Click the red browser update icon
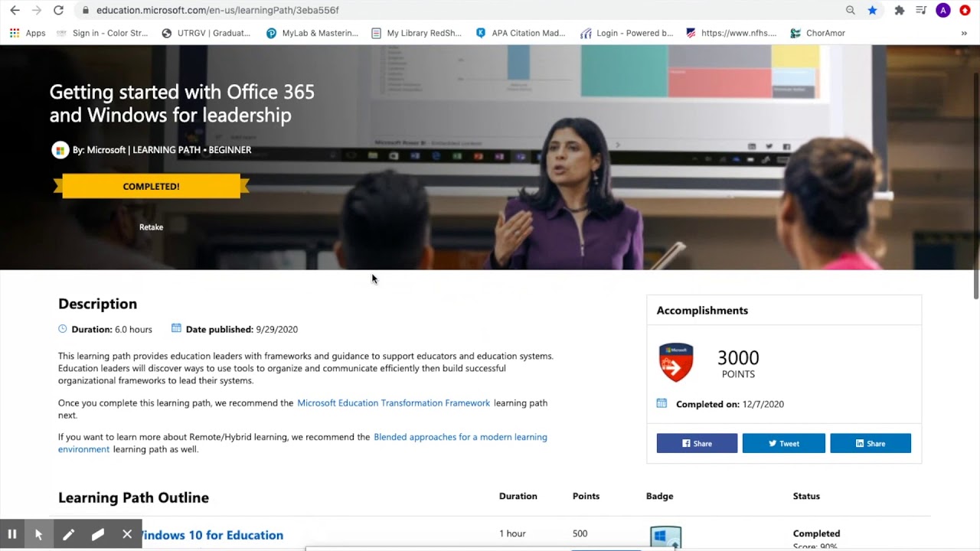Screen dimensions: 980x551 [x=965, y=10]
